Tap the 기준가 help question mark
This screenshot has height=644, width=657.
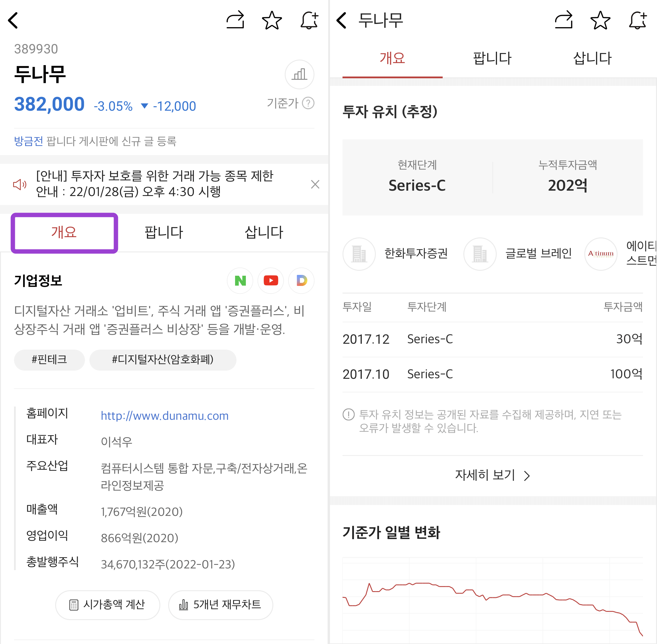coord(308,103)
